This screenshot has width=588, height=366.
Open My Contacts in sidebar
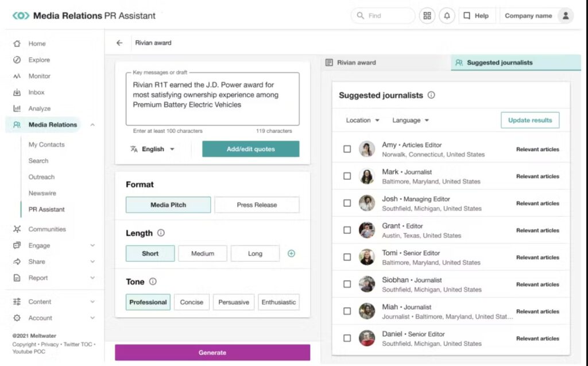[47, 145]
